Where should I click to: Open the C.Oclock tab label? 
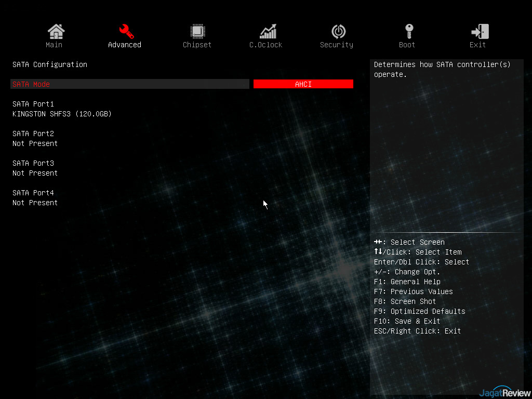click(x=265, y=45)
